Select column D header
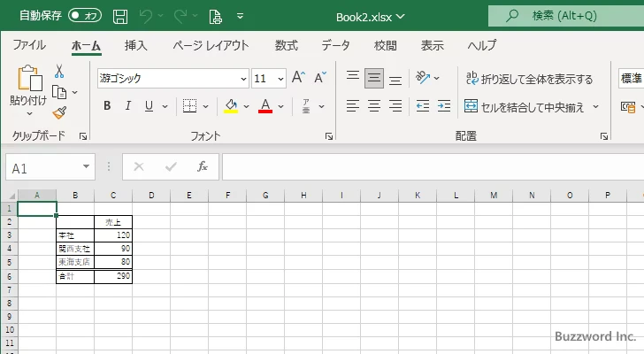Image resolution: width=644 pixels, height=354 pixels. [x=151, y=196]
